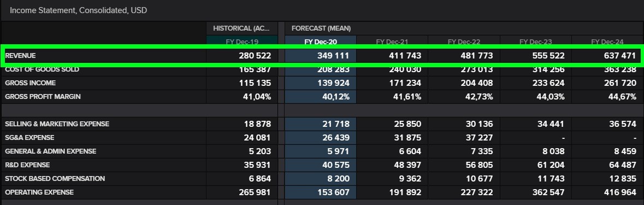Select general & admin value 8 459

[625, 151]
